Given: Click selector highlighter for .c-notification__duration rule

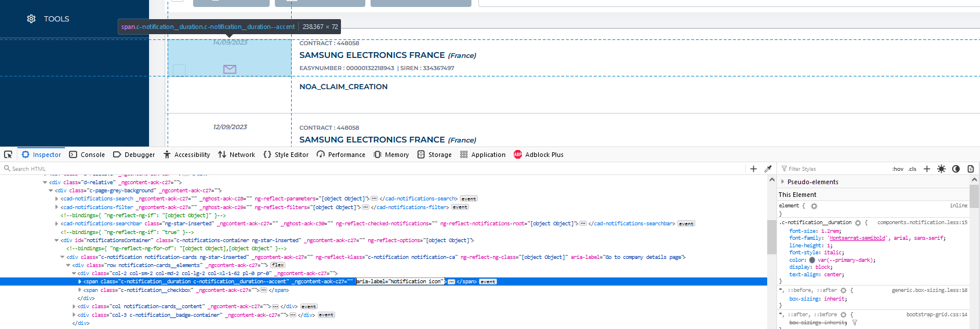Looking at the screenshot, I should pos(858,222).
